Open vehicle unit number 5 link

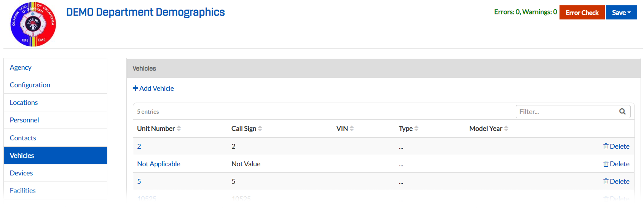139,181
